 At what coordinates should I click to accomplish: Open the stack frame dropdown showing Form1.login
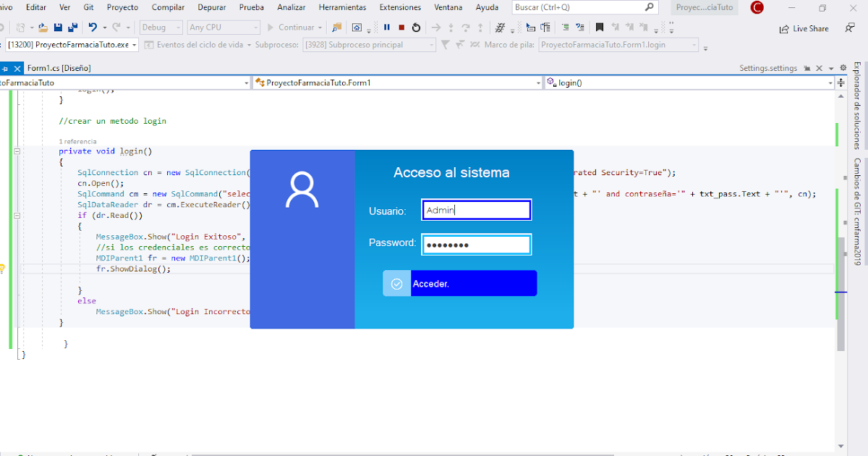coord(618,44)
